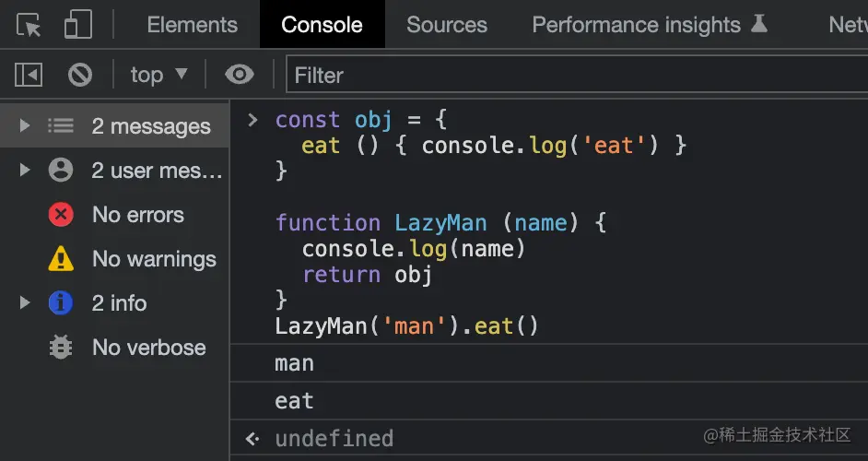Viewport: 868px width, 461px height.
Task: Expand the 2 messages group
Action: [25, 125]
